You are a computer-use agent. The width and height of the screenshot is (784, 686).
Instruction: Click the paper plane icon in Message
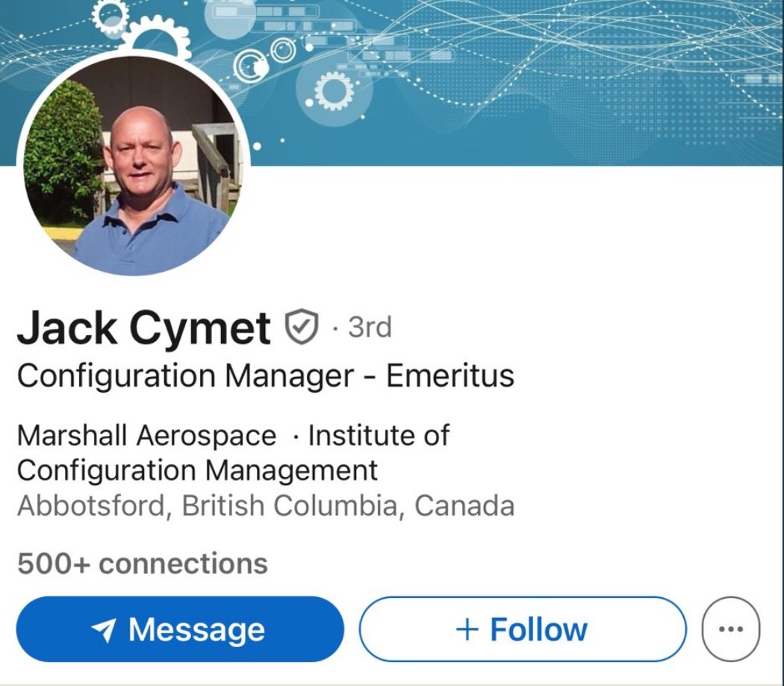[x=104, y=629]
